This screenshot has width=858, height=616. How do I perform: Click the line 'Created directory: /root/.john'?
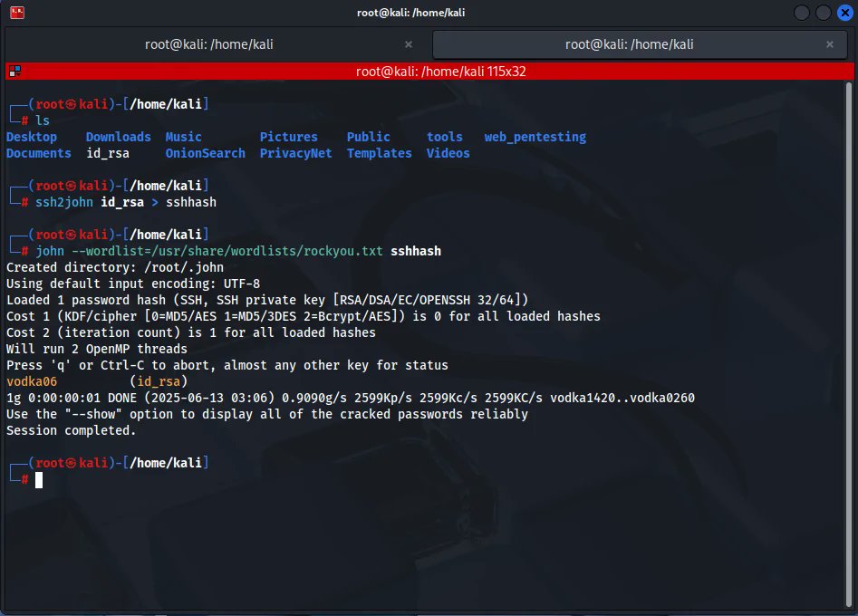pos(115,267)
